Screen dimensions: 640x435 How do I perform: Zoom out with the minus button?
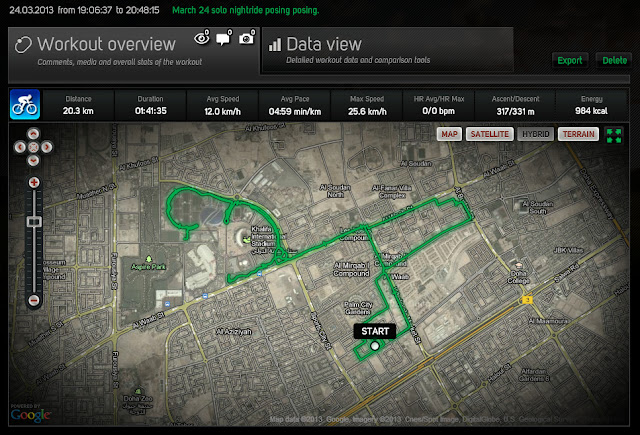point(34,301)
